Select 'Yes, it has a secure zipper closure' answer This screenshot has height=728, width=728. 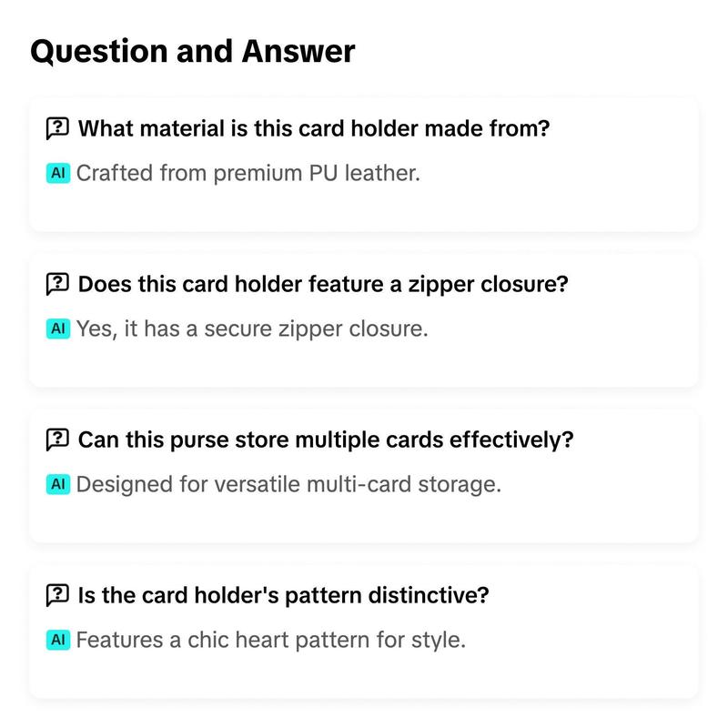[252, 329]
